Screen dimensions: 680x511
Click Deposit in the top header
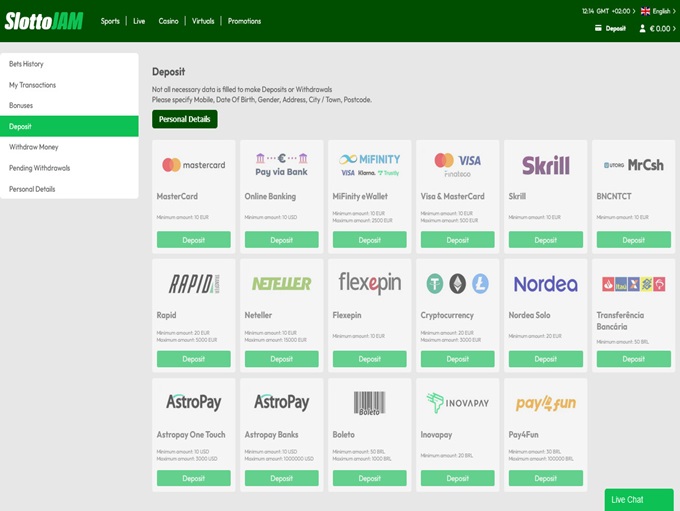pos(610,29)
